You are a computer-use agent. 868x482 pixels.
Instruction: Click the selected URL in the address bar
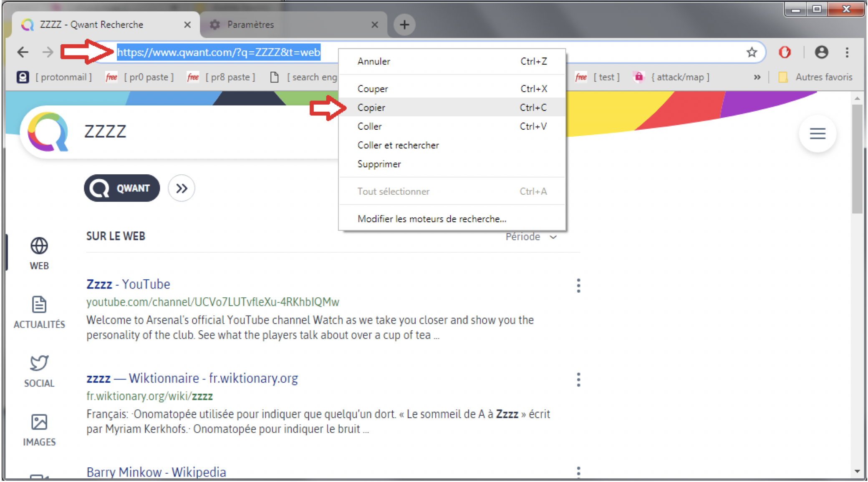click(219, 52)
